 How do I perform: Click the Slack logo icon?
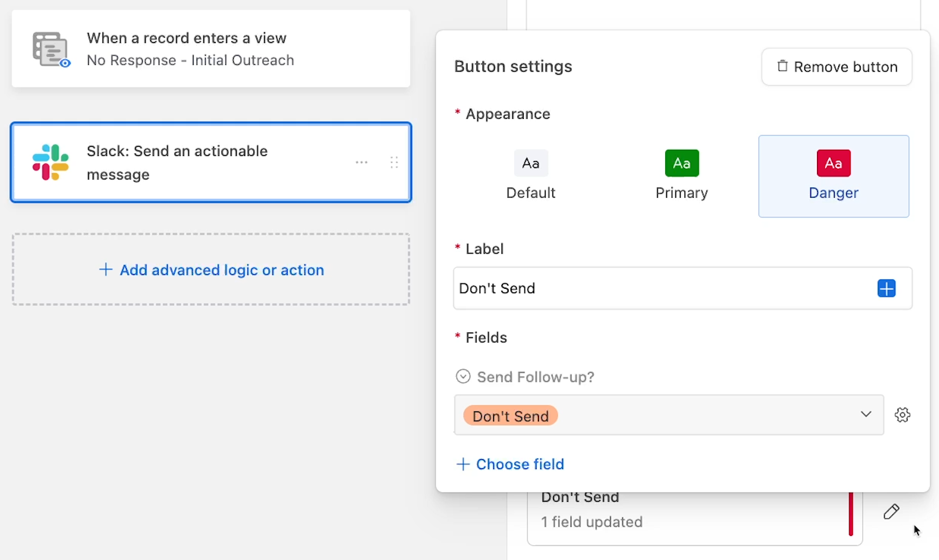50,162
